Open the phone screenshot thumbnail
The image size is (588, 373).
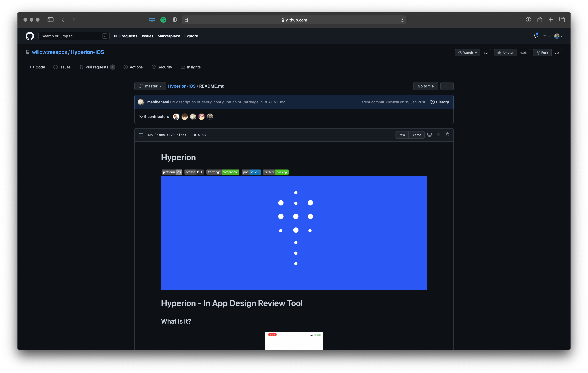pyautogui.click(x=294, y=341)
